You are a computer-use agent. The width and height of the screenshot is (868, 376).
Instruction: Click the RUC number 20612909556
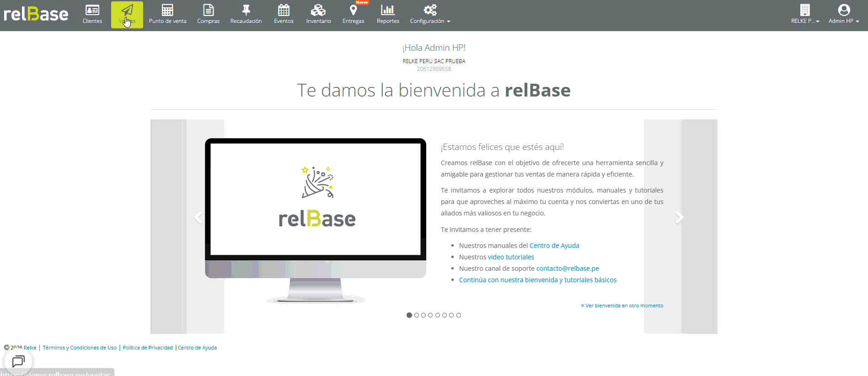tap(434, 69)
